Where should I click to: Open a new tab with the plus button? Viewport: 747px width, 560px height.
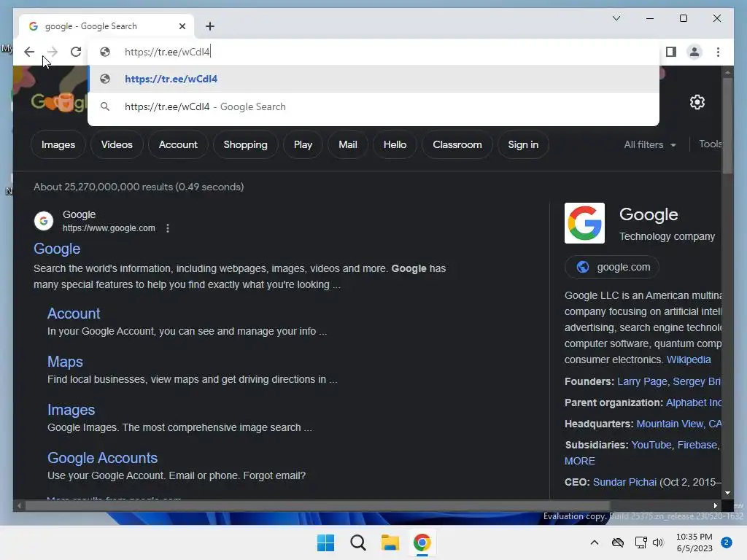click(x=210, y=26)
